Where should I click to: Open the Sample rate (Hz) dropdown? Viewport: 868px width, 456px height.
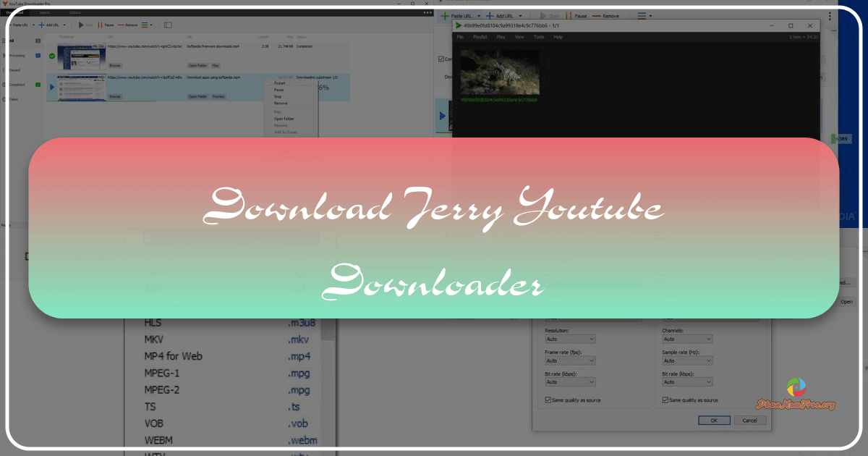[x=686, y=360]
